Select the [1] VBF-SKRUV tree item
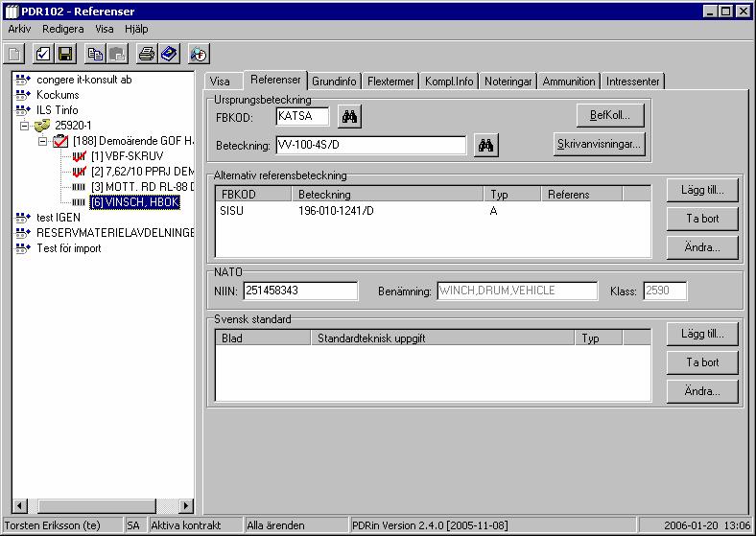This screenshot has width=756, height=536. coord(128,156)
